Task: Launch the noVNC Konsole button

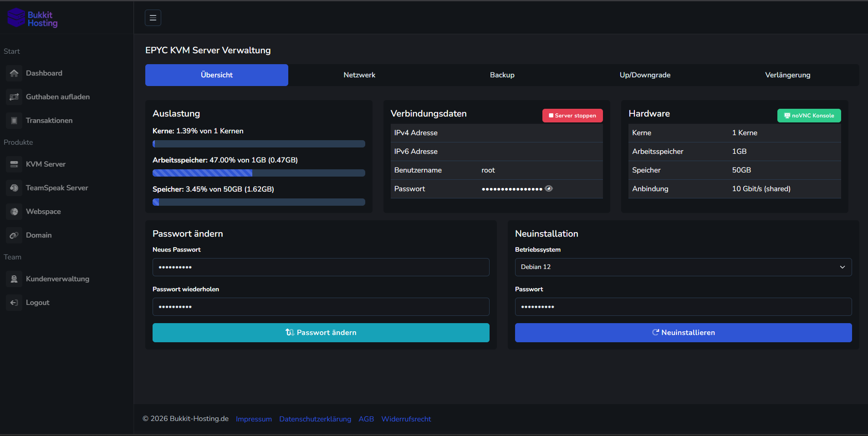Action: 809,116
